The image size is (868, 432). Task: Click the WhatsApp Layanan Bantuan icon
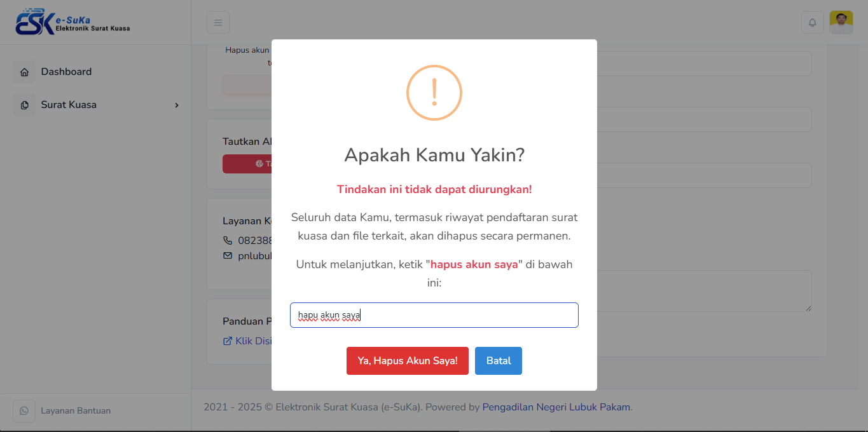(x=24, y=411)
